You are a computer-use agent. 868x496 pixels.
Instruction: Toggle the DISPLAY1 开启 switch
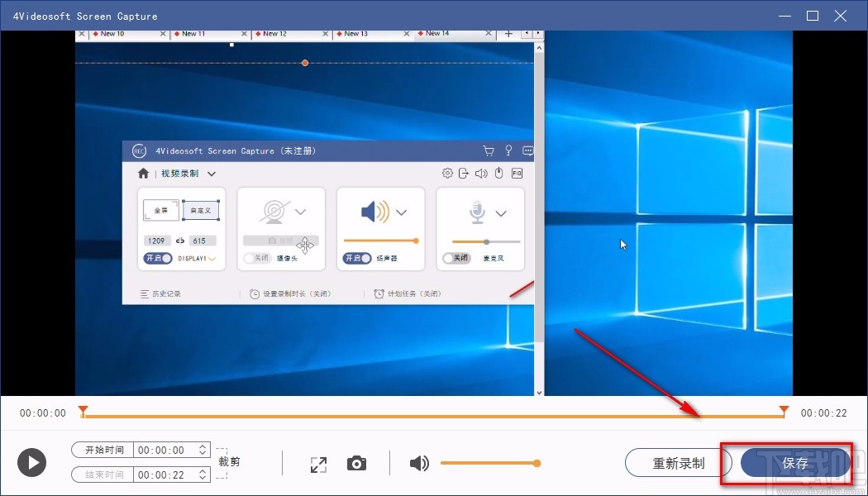pyautogui.click(x=159, y=258)
